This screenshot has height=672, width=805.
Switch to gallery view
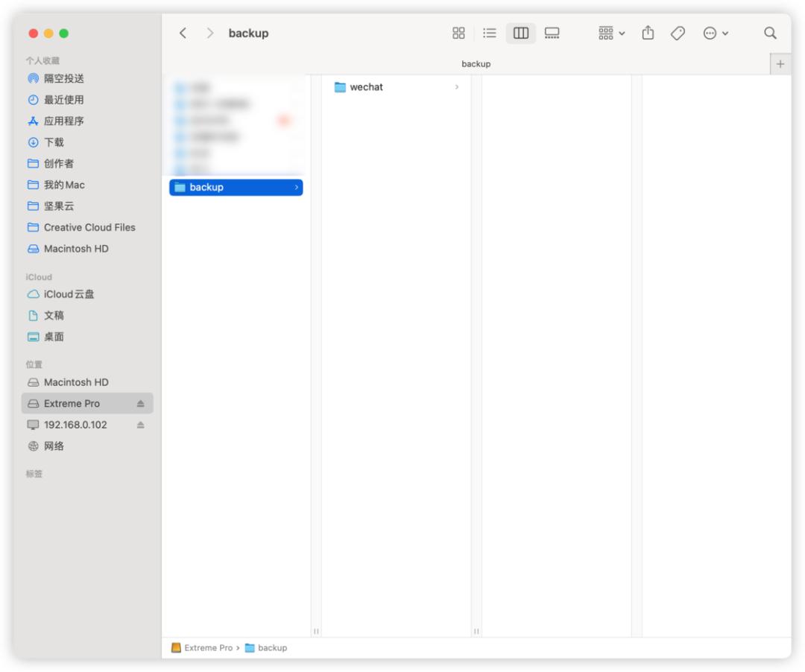(x=552, y=34)
